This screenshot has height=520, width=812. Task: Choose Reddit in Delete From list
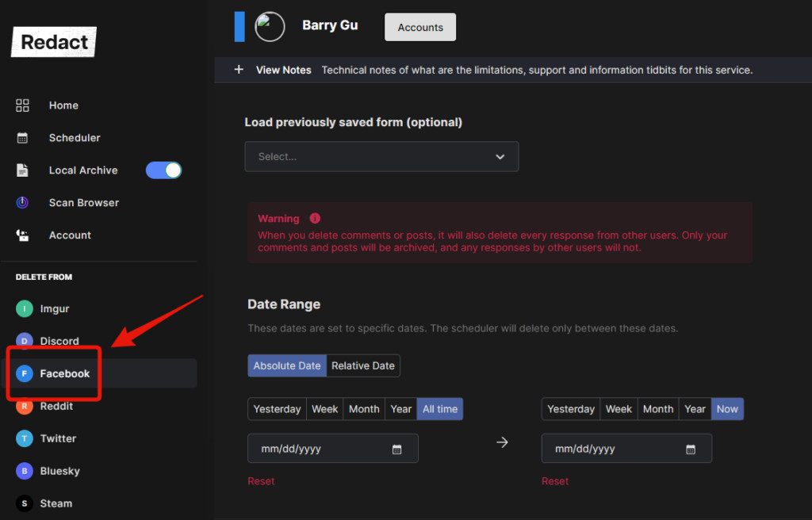56,406
